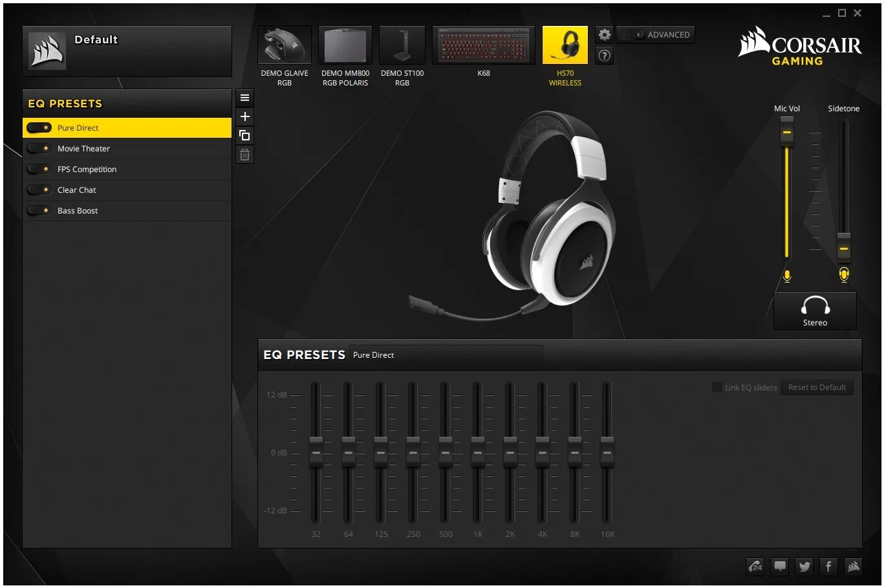Toggle the Movie Theater preset switch

click(39, 149)
